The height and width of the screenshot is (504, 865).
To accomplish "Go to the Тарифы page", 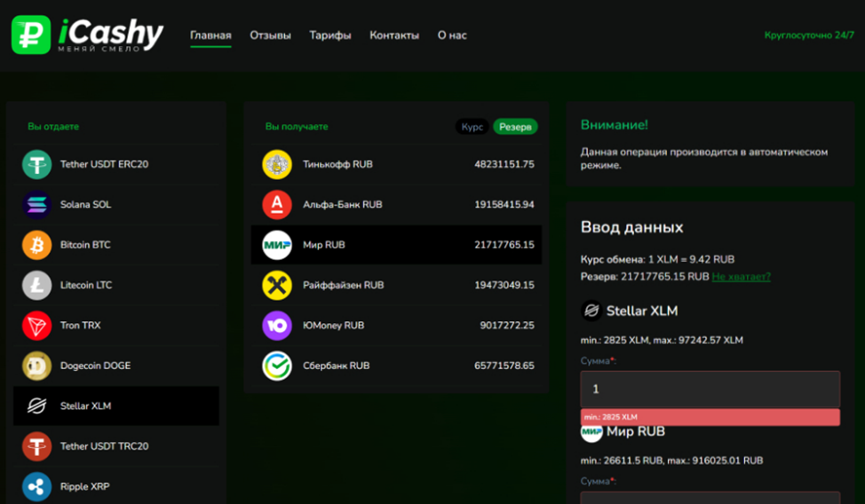I will pyautogui.click(x=330, y=35).
